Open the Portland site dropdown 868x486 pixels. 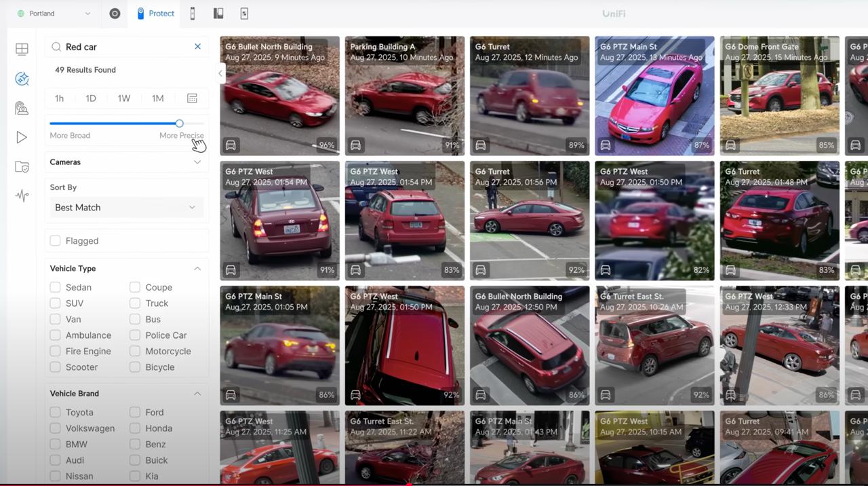click(54, 14)
